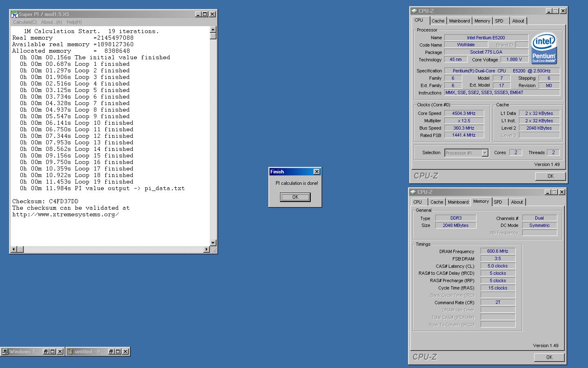This screenshot has width=588, height=368.
Task: Click the scroll up arrow in Super PI
Action: pyautogui.click(x=213, y=29)
